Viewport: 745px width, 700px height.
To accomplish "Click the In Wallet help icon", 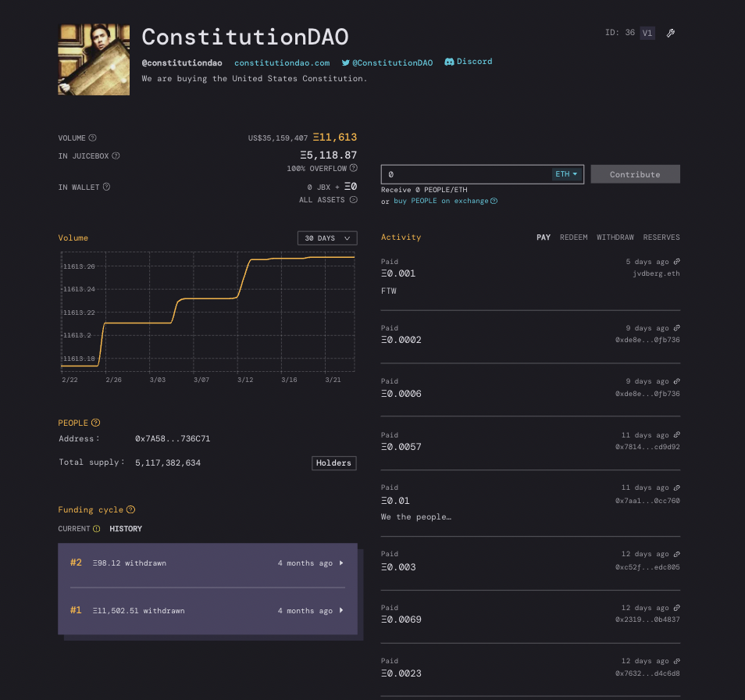I will [106, 187].
